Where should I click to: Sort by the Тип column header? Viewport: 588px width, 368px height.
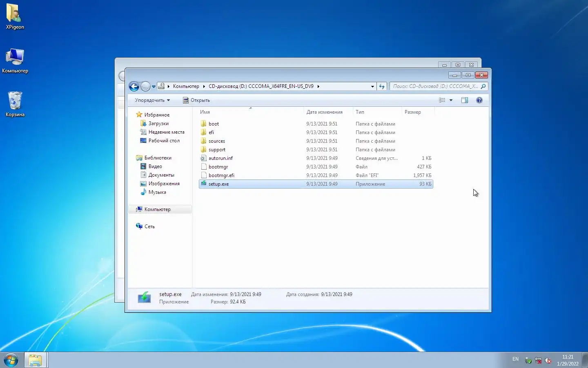pyautogui.click(x=377, y=112)
